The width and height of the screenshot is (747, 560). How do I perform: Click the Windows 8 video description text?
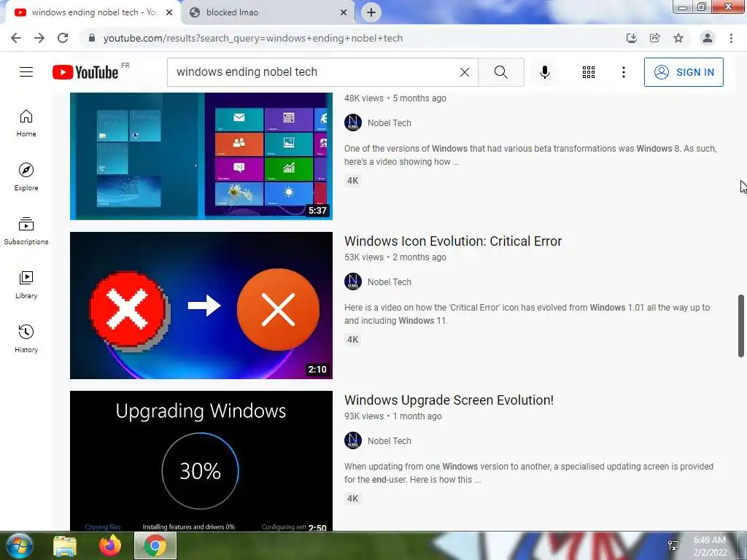click(530, 155)
